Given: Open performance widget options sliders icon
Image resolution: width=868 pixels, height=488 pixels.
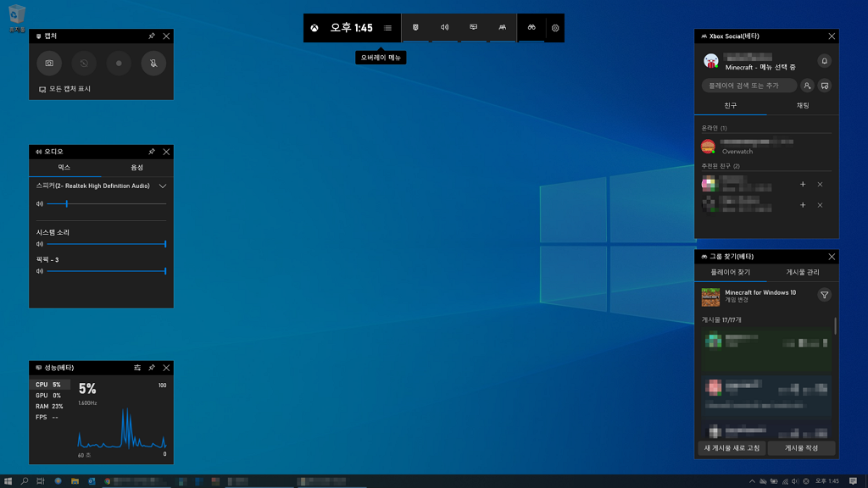Looking at the screenshot, I should click(136, 368).
